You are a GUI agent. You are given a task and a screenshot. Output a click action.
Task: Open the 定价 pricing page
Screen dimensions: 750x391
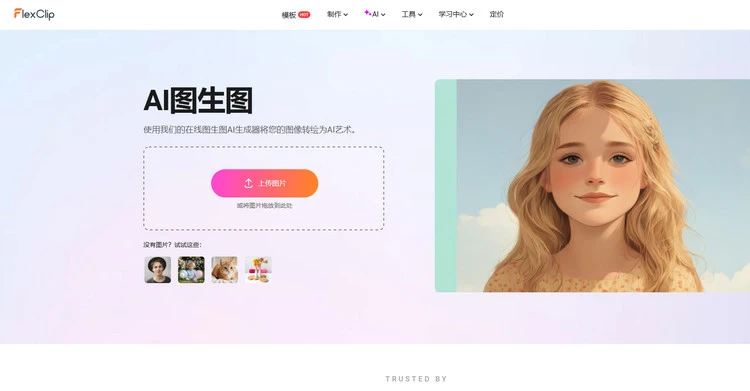(x=496, y=14)
